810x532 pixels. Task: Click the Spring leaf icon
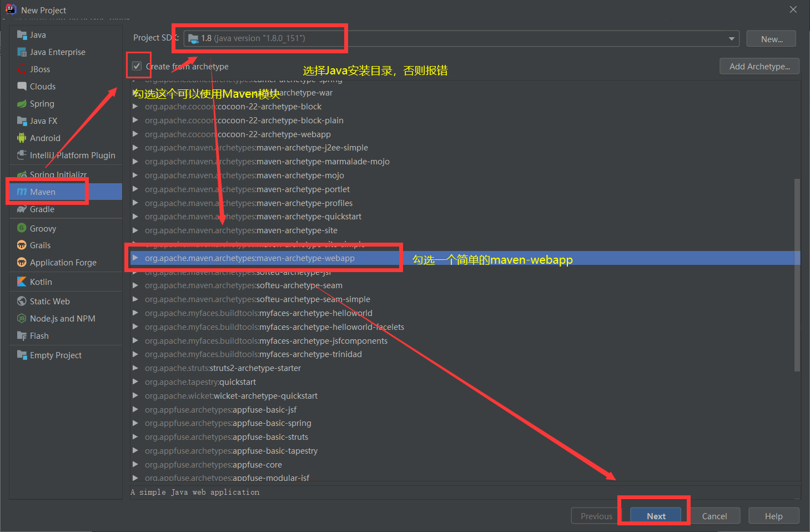22,104
